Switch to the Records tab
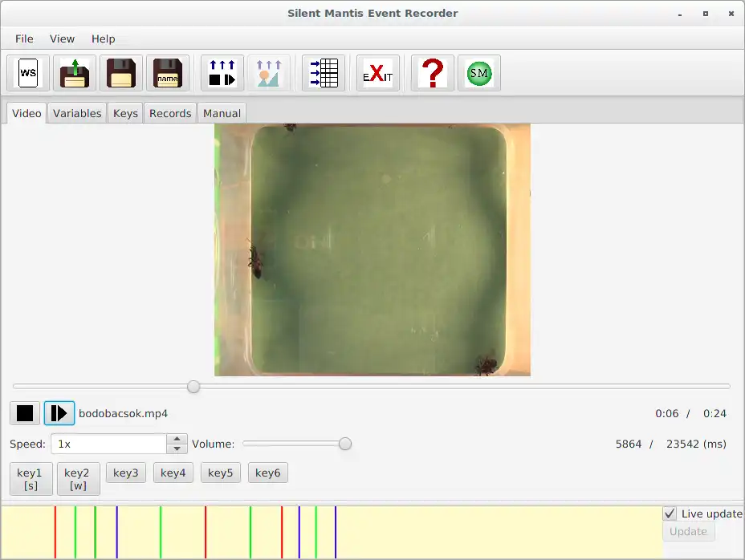The height and width of the screenshot is (560, 745). (170, 113)
